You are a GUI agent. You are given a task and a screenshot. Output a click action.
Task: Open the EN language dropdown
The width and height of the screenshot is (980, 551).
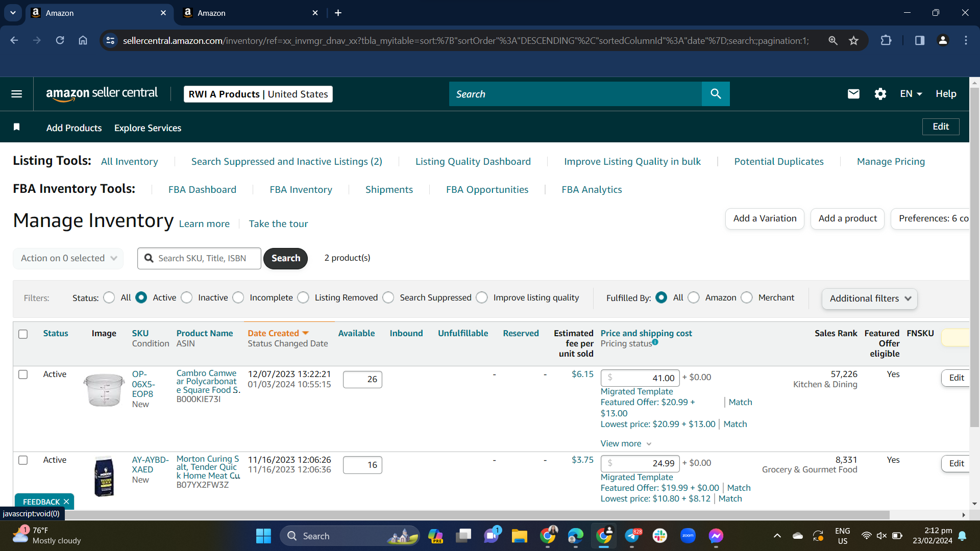coord(911,94)
